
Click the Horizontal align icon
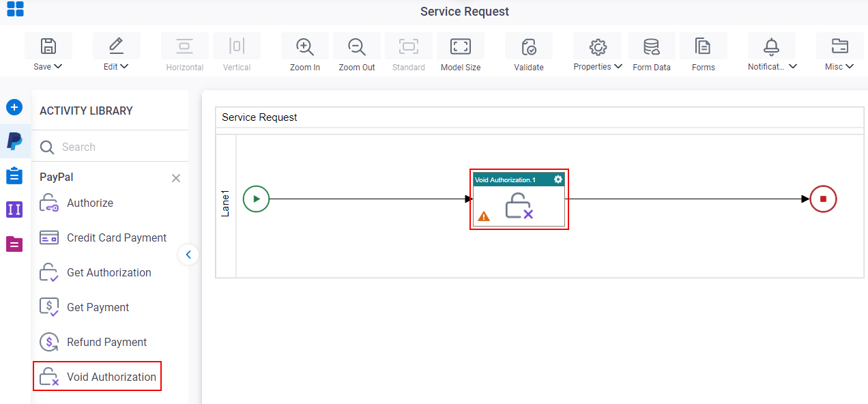coord(185,46)
